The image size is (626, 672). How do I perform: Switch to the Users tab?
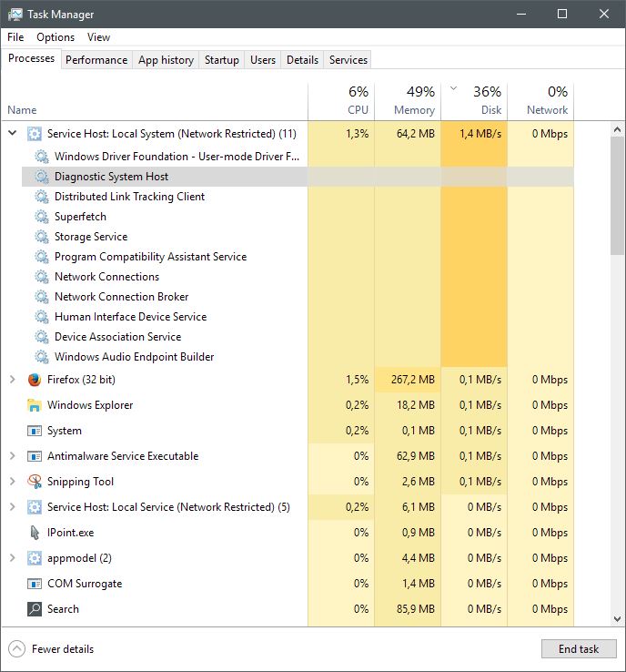pos(262,60)
